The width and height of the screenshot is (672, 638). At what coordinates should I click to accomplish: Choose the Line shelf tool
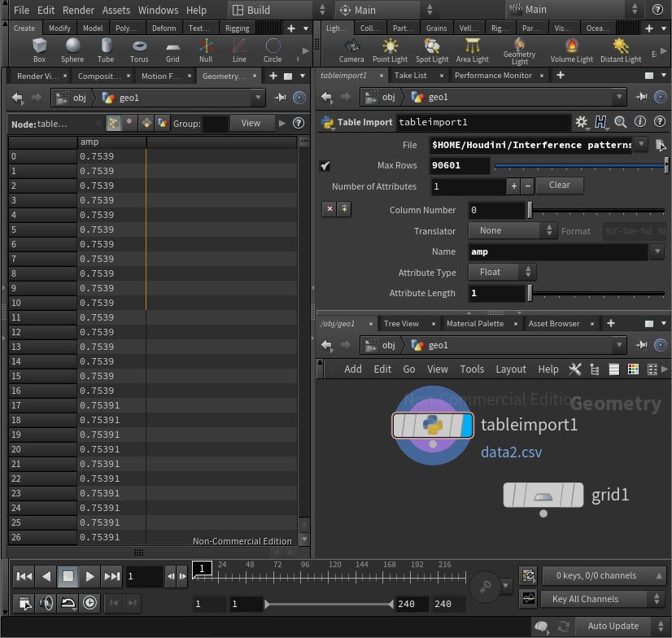tap(239, 50)
